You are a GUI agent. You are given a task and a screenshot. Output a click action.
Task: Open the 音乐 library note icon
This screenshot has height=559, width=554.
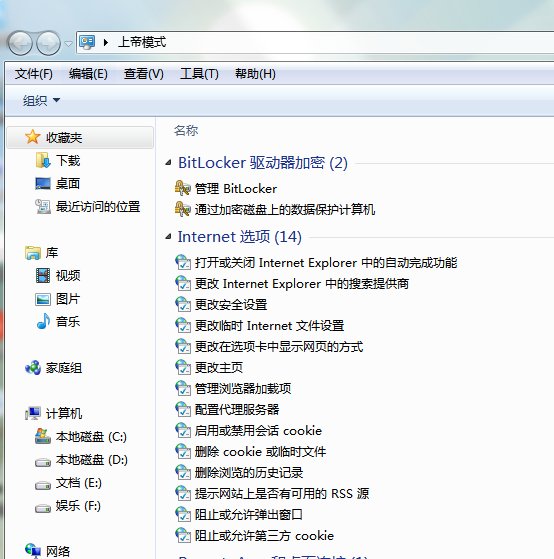[43, 321]
